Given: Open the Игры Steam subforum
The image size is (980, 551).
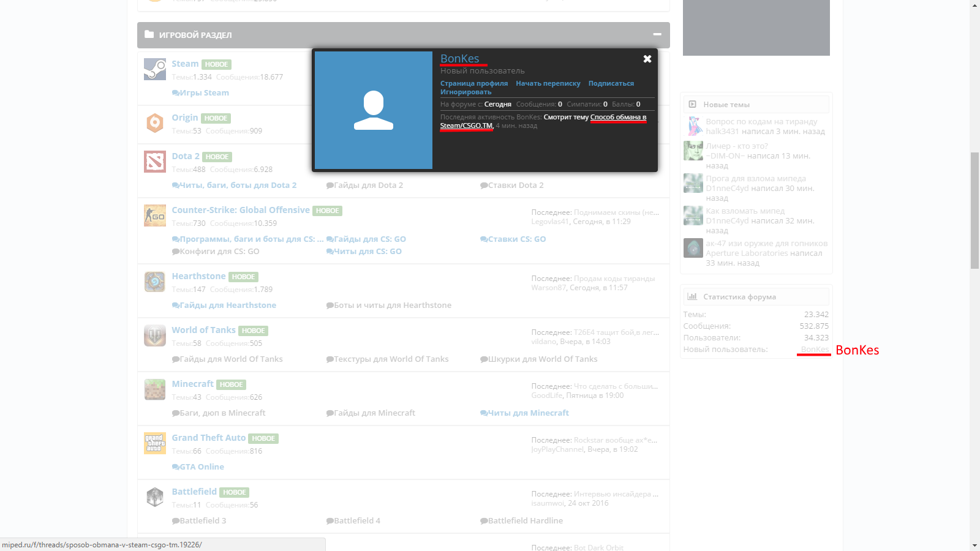Looking at the screenshot, I should [x=204, y=93].
